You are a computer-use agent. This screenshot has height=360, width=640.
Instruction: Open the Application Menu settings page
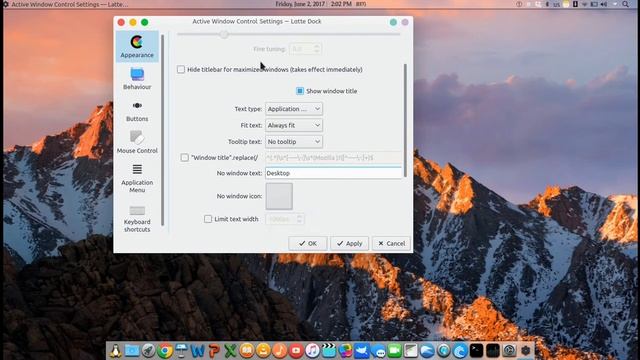[x=137, y=178]
